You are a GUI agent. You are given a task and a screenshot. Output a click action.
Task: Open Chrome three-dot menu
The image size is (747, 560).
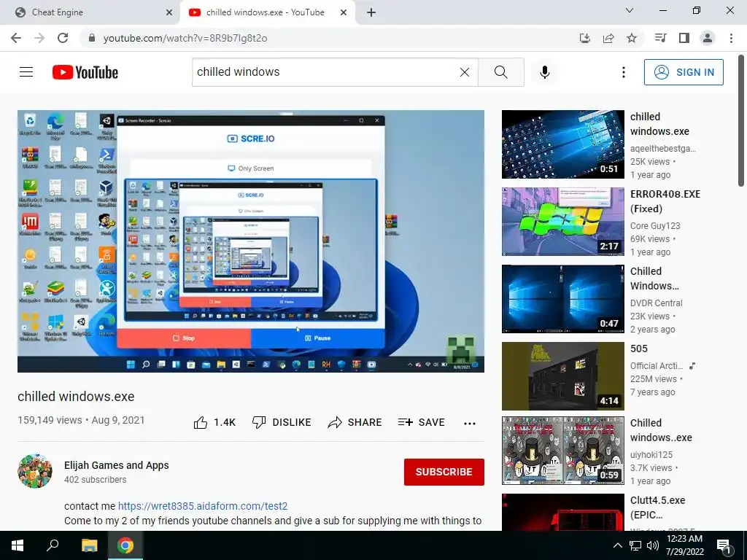coord(731,38)
